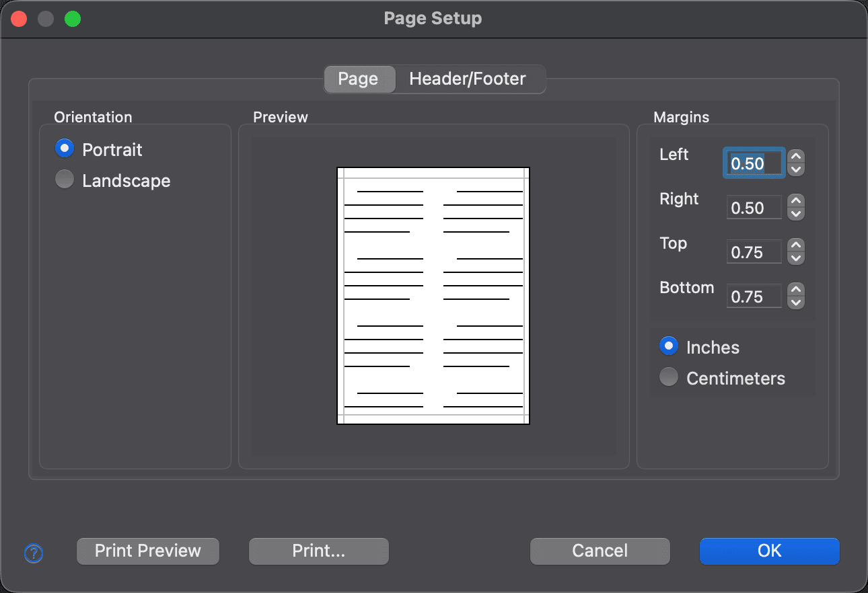Viewport: 868px width, 593px height.
Task: Decrease the Bottom margin with down arrow
Action: pyautogui.click(x=796, y=303)
